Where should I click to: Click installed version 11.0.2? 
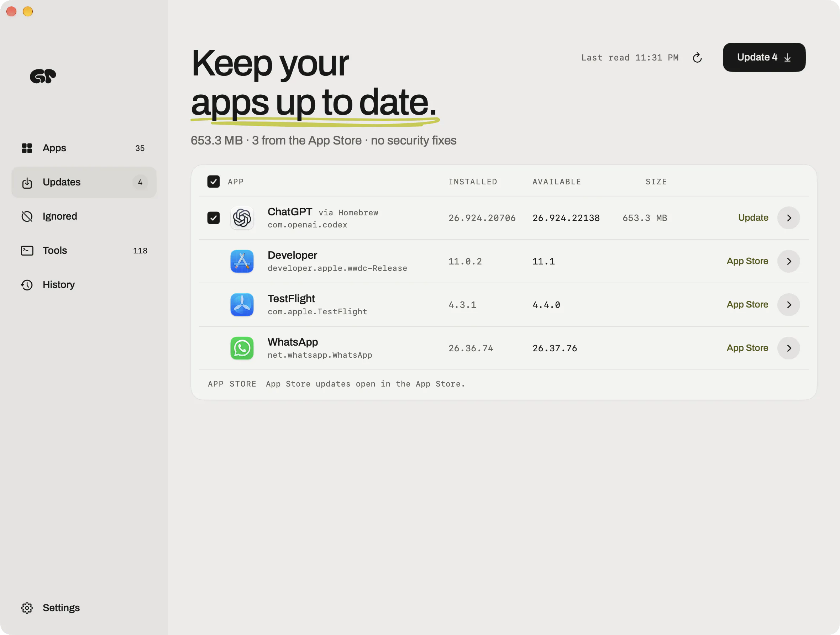coord(465,262)
